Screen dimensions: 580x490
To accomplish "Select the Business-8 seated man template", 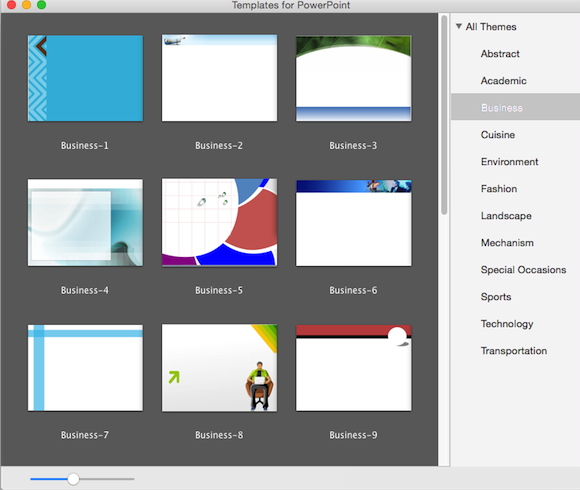I will 219,368.
